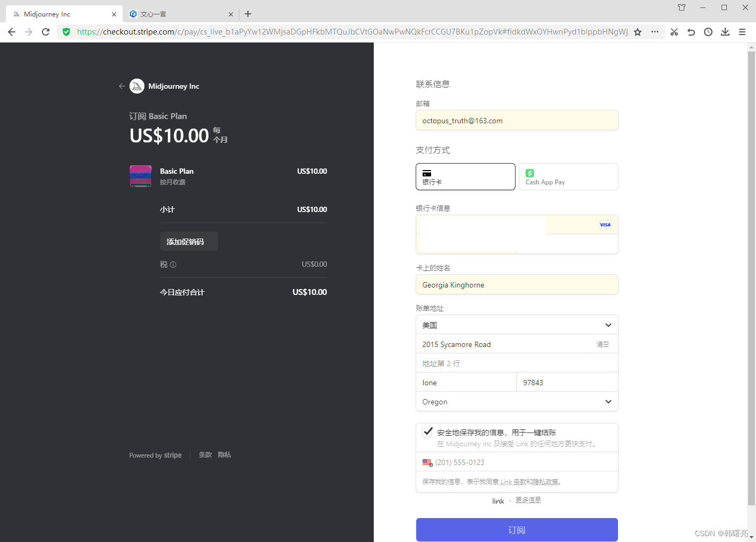Image resolution: width=756 pixels, height=542 pixels.
Task: Select 银行卡 payment method
Action: click(x=466, y=176)
